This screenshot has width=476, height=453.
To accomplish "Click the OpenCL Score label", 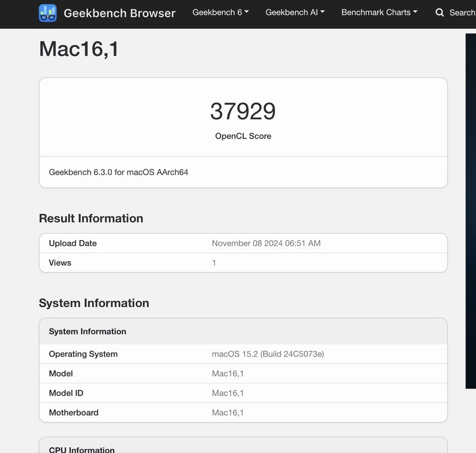I will tap(243, 136).
